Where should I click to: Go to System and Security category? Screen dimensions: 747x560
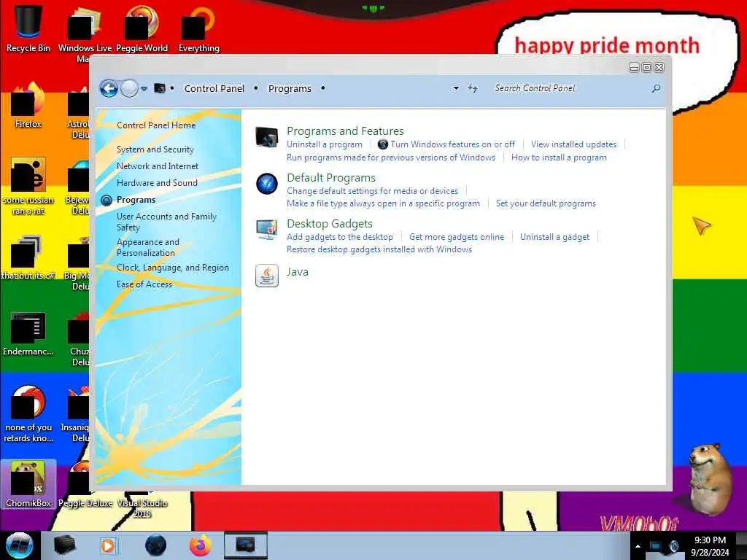[155, 149]
